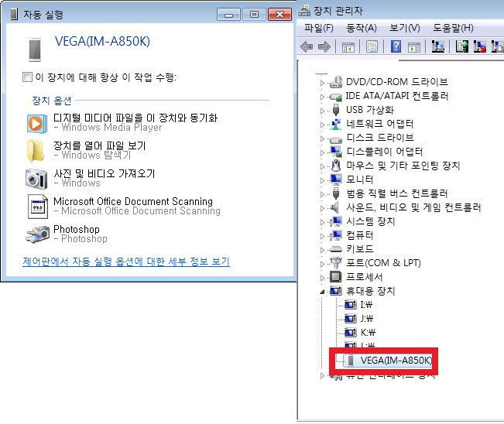504x424 pixels.
Task: Click the camera icon for importing photos
Action: pos(36,179)
